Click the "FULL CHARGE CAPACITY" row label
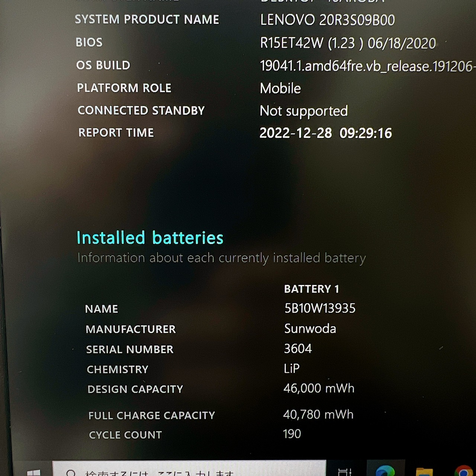 pos(152,415)
